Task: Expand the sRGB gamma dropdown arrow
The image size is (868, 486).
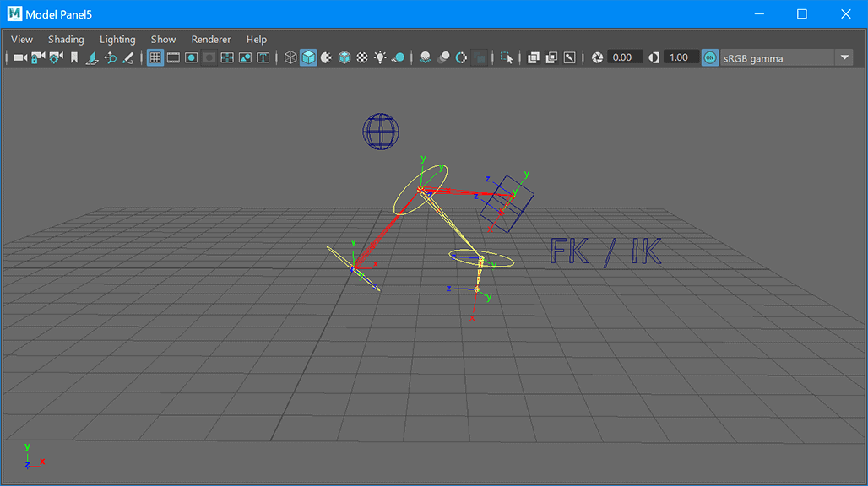Action: (844, 57)
